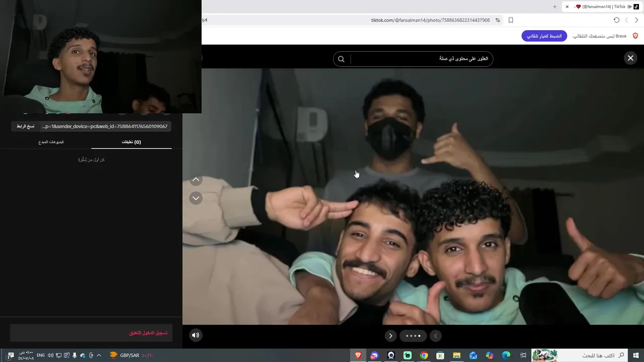Set Brave as default browser button
This screenshot has width=644, height=362.
click(x=544, y=36)
